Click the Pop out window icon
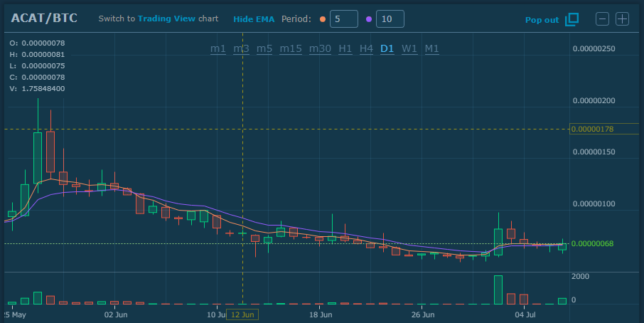Screen dimensions: 644x323 pos(571,19)
